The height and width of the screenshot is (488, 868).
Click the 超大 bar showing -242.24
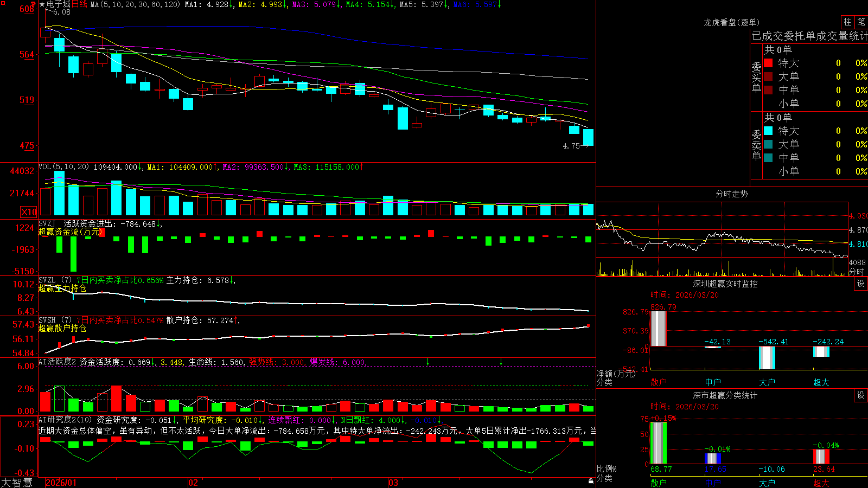[x=821, y=352]
